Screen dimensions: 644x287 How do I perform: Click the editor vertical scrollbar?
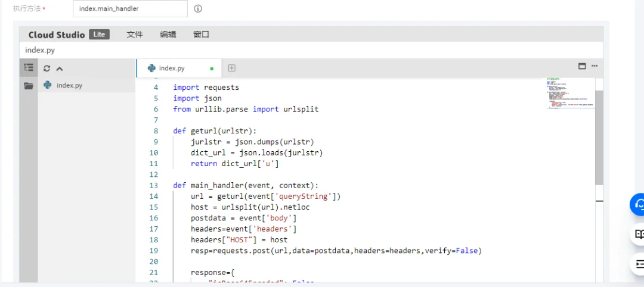click(599, 138)
